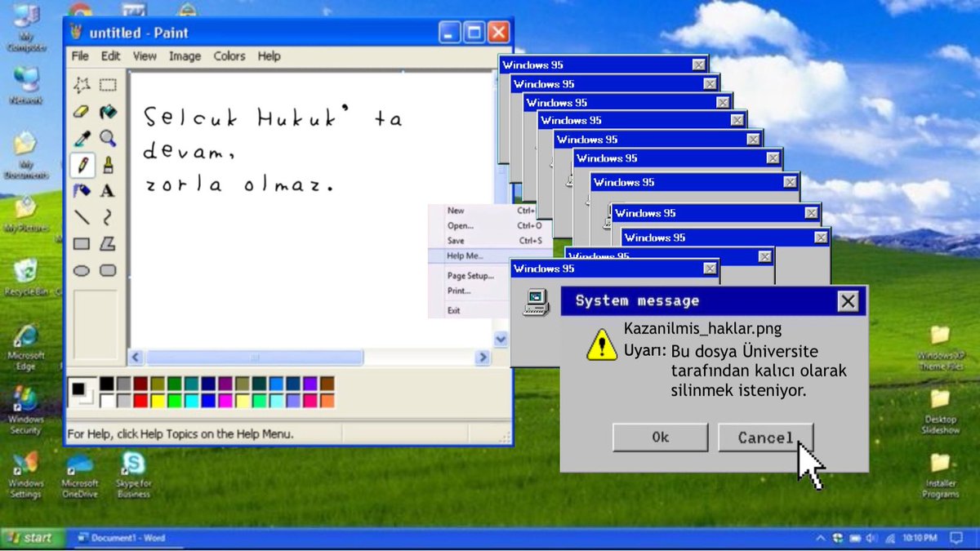Select the Polygon shape tool
Viewport: 980px width, 551px height.
point(108,243)
